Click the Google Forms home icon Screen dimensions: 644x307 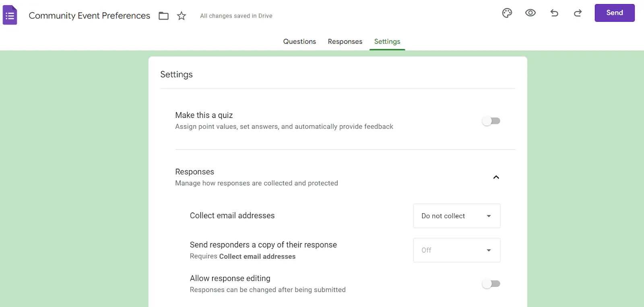click(10, 15)
